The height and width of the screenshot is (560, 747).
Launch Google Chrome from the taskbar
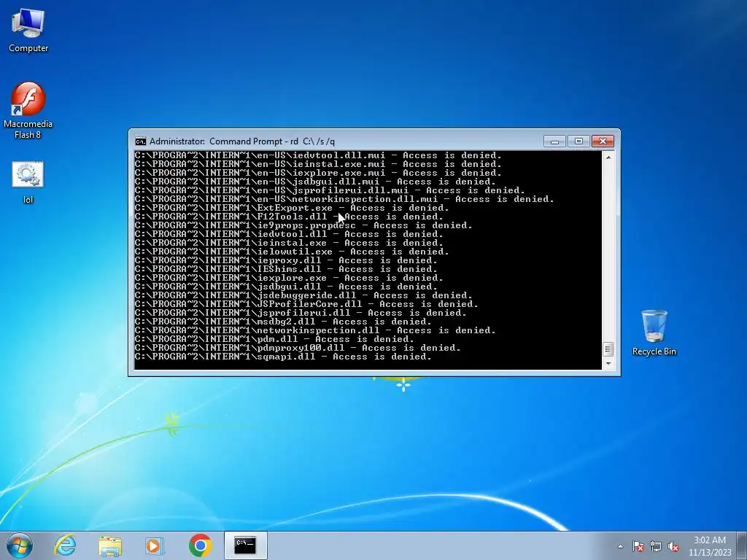pyautogui.click(x=200, y=545)
